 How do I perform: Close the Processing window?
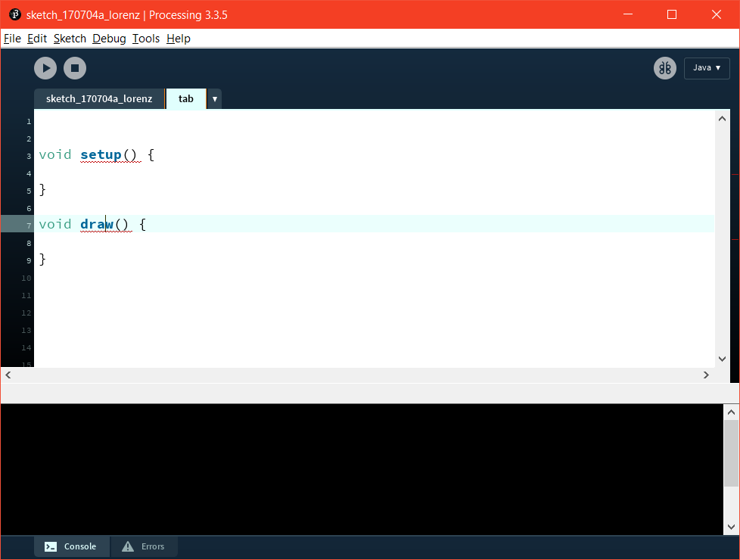[716, 14]
